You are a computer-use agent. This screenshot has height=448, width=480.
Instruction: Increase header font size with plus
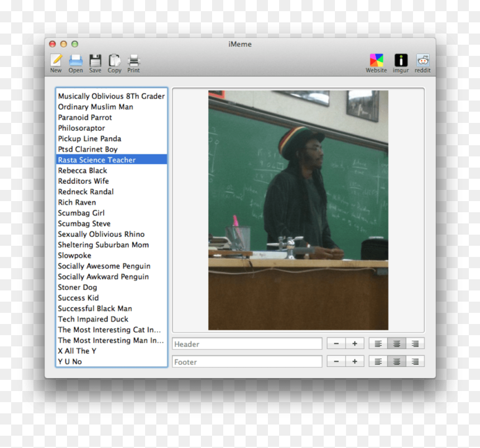click(355, 344)
